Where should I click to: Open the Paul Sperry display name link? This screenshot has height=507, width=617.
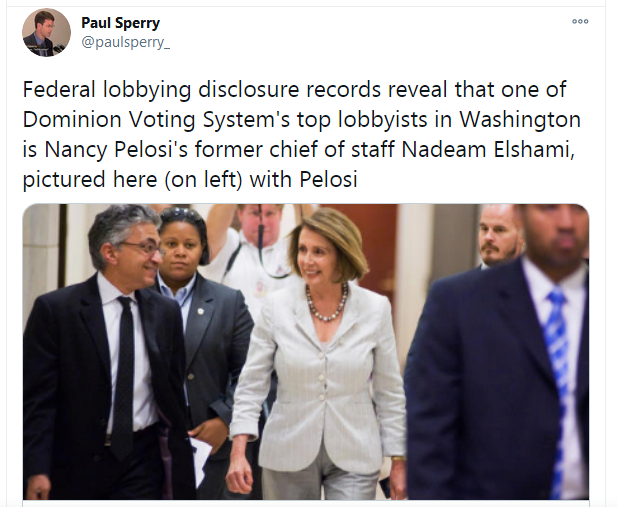(120, 22)
